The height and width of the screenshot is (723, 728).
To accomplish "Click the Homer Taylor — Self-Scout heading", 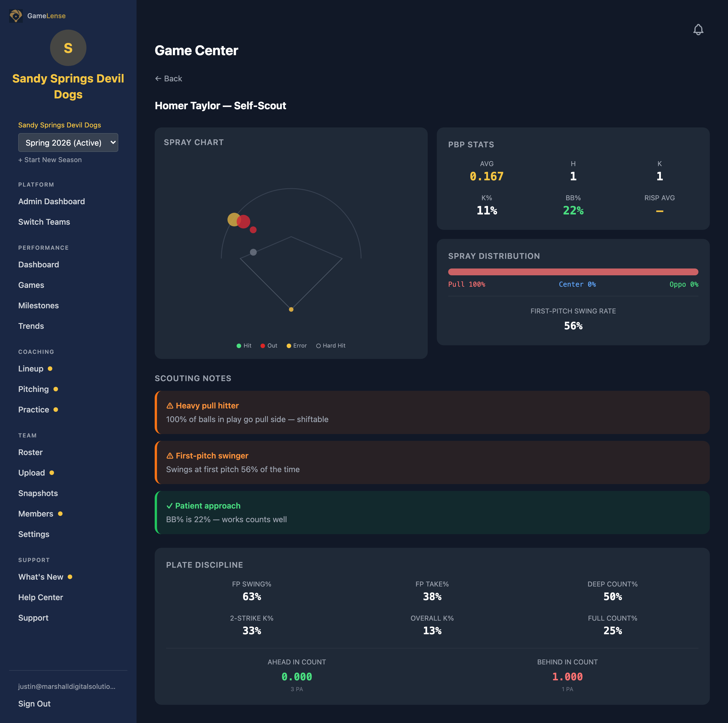I will pyautogui.click(x=220, y=106).
